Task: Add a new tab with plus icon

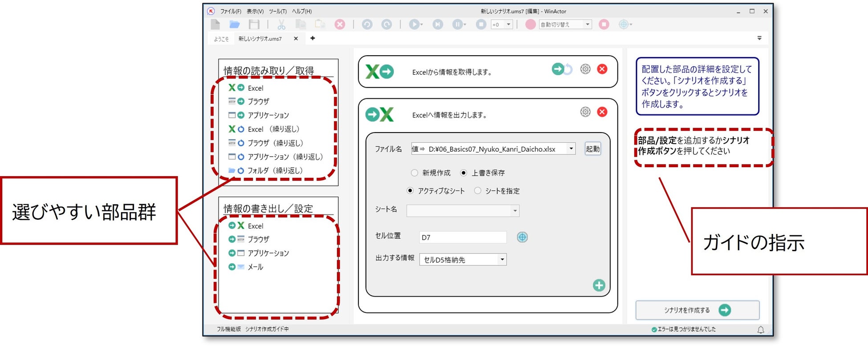Action: pos(312,38)
